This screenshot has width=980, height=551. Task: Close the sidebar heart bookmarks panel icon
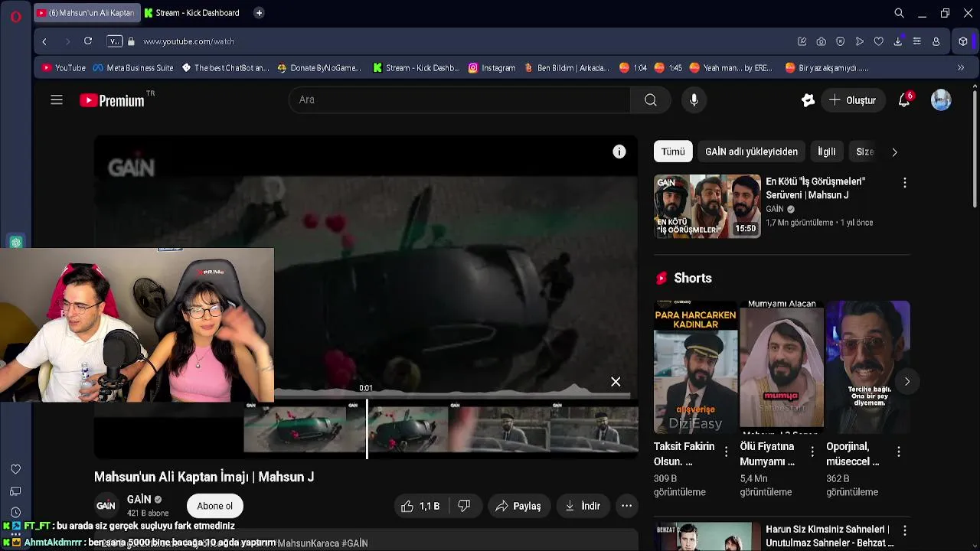click(15, 469)
